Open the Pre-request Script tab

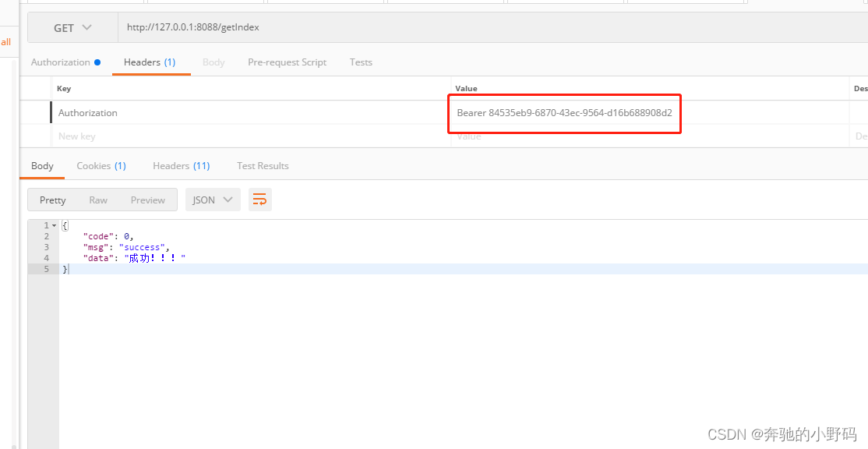(288, 62)
